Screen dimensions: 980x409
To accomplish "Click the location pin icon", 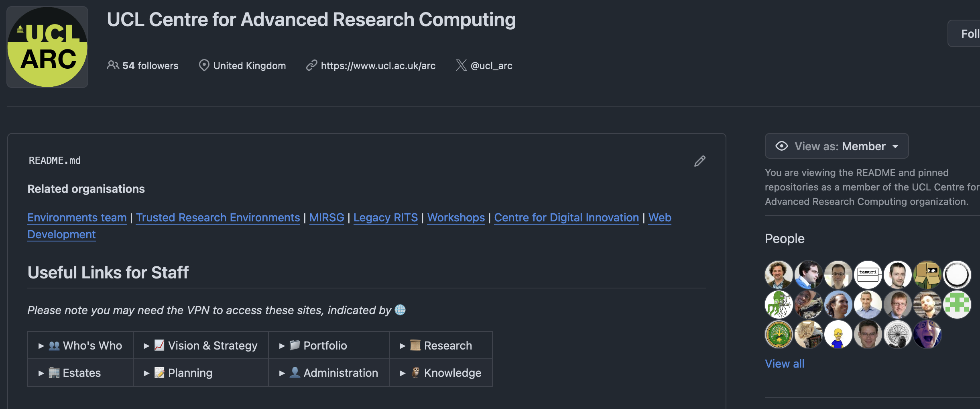I will [x=204, y=65].
